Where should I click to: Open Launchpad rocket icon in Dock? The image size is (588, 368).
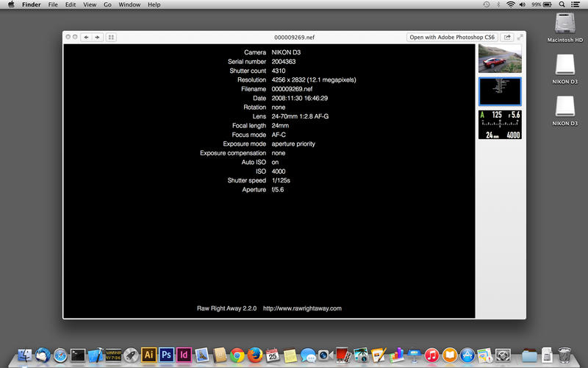coord(131,355)
